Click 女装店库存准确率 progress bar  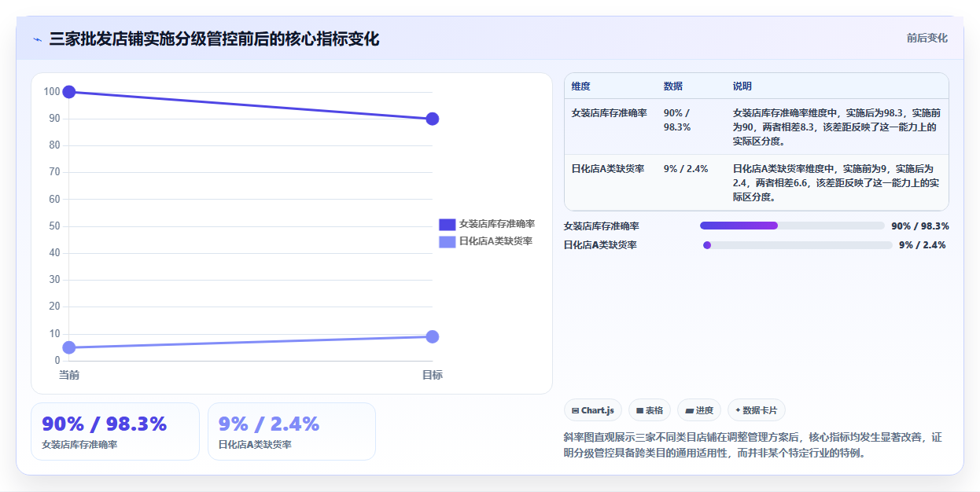tap(792, 226)
